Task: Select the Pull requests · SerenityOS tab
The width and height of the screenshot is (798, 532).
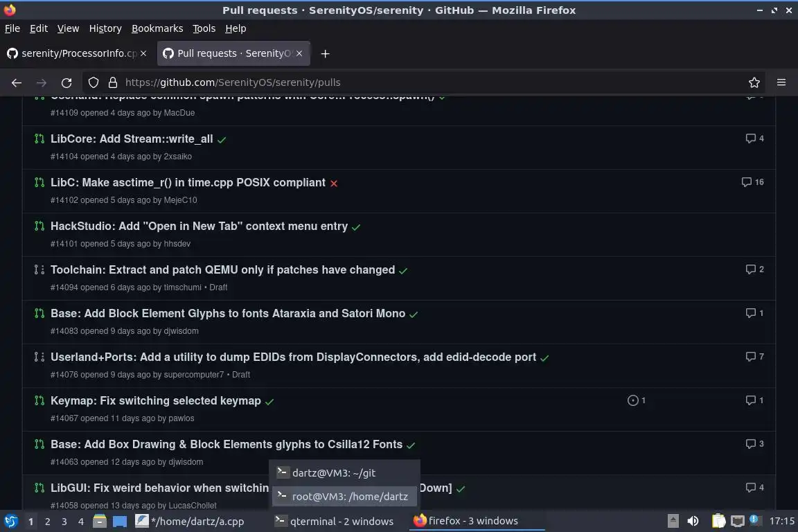Action: click(233, 53)
